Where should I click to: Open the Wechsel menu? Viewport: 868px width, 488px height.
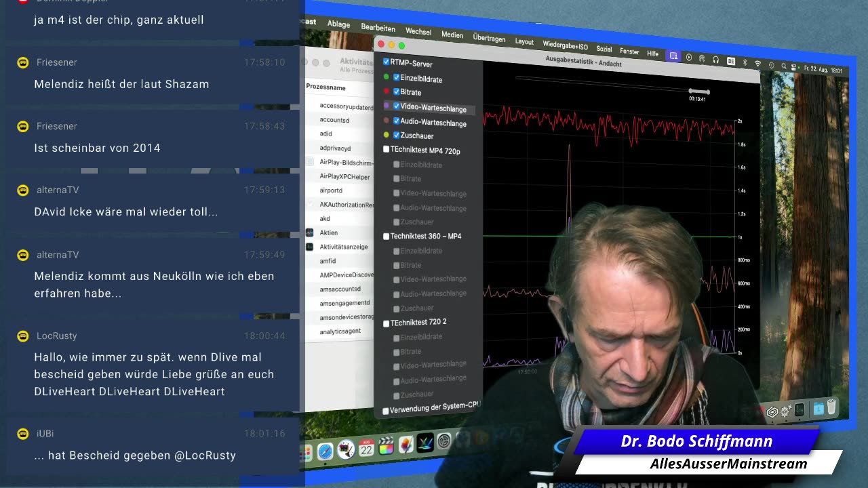(418, 32)
